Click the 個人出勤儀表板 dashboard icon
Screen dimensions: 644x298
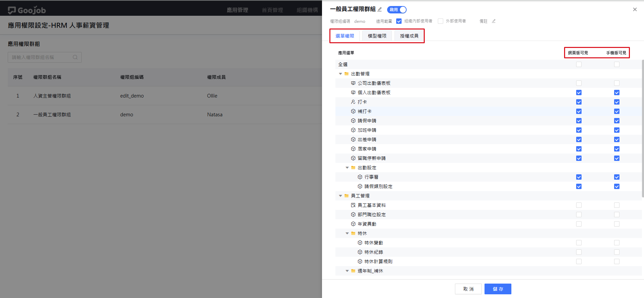tap(353, 93)
